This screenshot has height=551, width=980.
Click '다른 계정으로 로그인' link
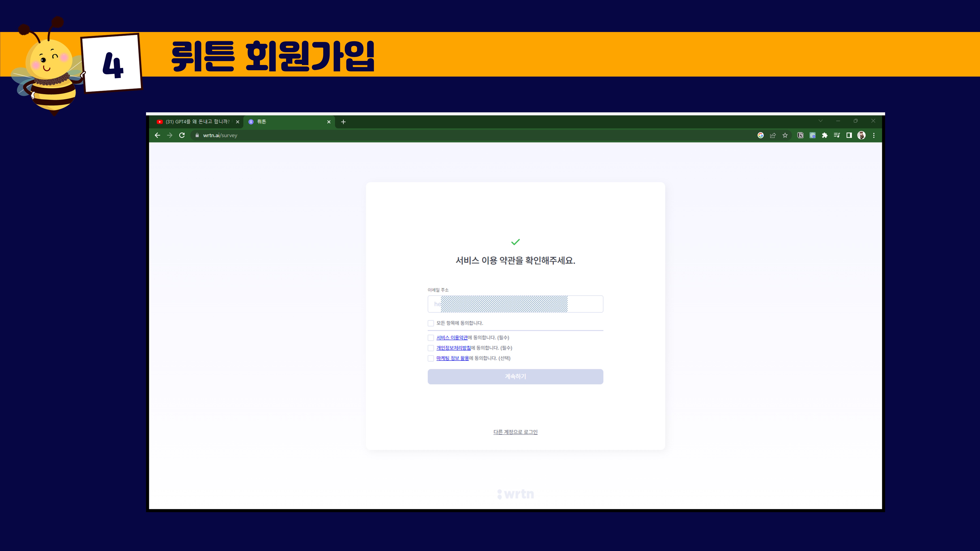(x=515, y=432)
